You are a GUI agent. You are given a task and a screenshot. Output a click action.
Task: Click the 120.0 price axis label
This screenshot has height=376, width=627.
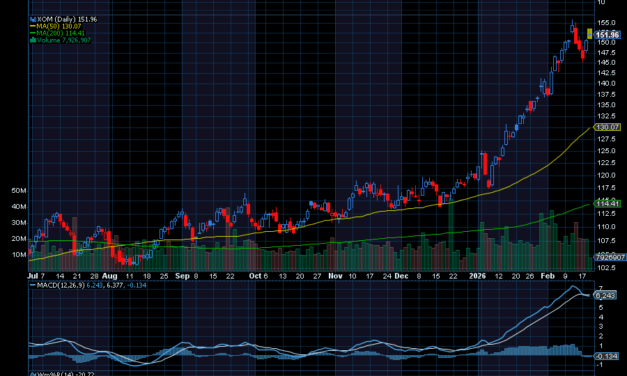606,175
